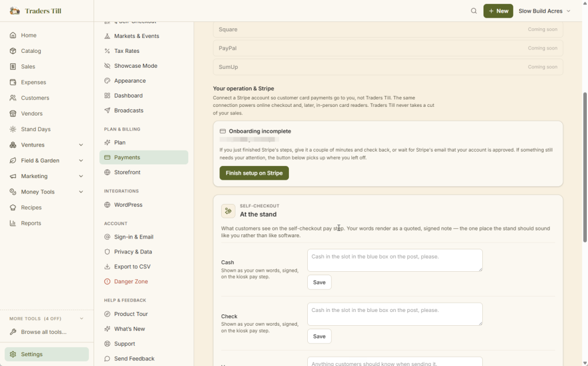
Task: Click the SumUp coming soon row
Action: [x=388, y=67]
